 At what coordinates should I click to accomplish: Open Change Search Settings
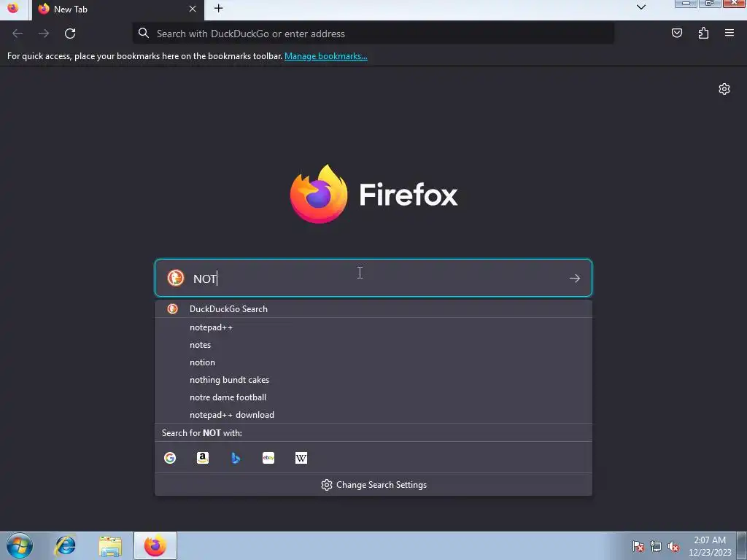[373, 485]
